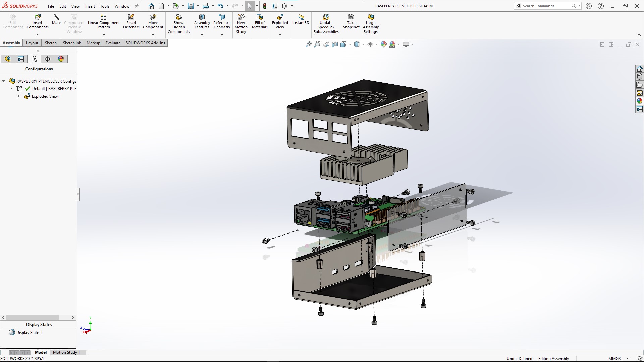Screen dimensions: 644x362
Task: Pin the menu bar open
Action: click(x=137, y=6)
